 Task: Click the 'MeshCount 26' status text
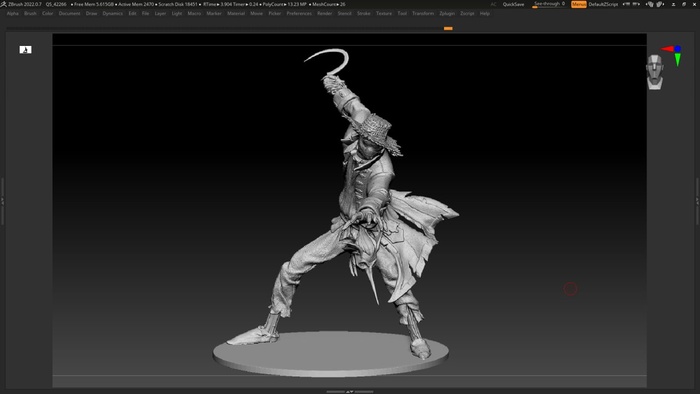point(329,4)
